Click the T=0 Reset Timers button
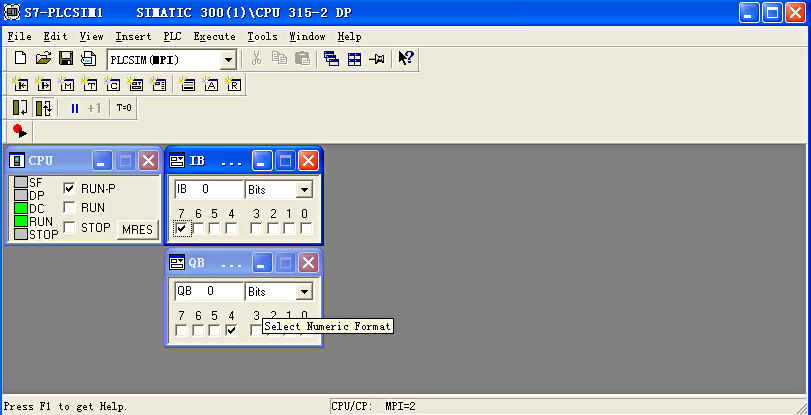This screenshot has height=415, width=811. point(124,108)
